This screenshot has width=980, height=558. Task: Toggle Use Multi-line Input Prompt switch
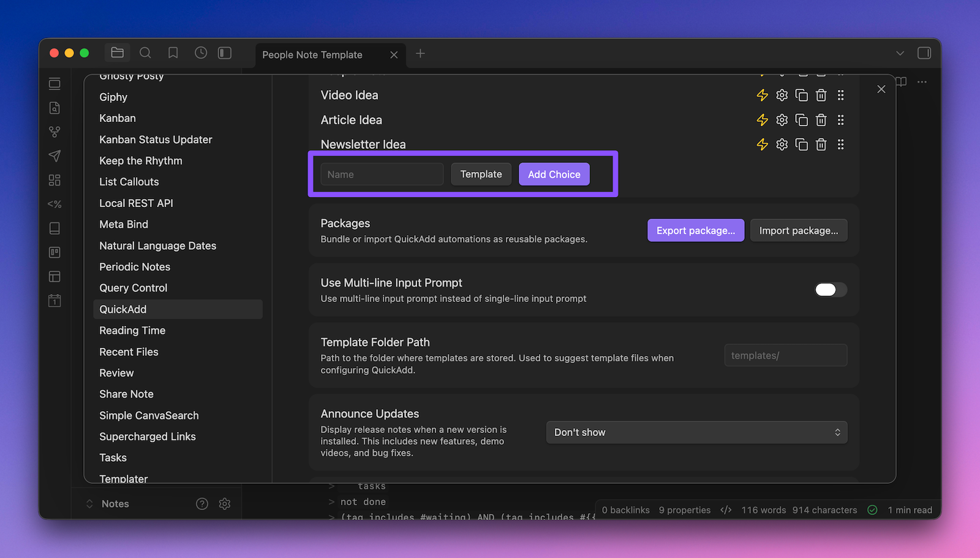point(831,290)
